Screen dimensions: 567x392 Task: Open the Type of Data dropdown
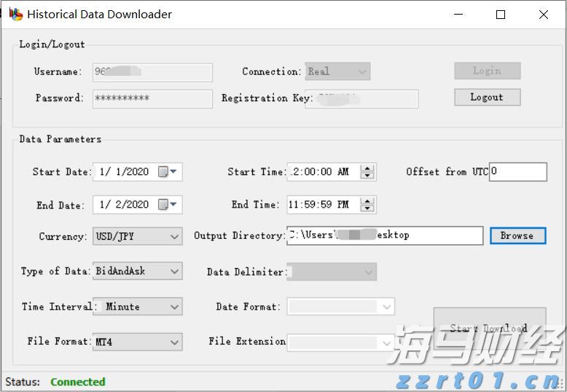(174, 271)
